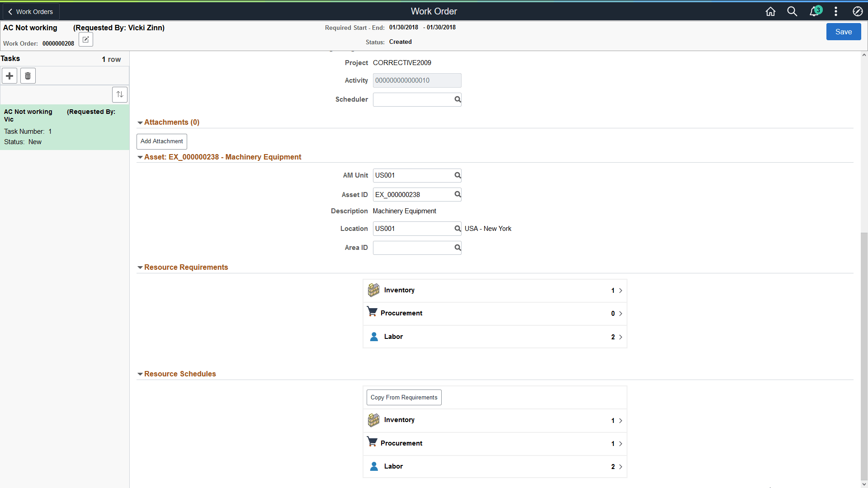Open the NavBar compass icon
This screenshot has height=488, width=868.
pyautogui.click(x=857, y=11)
